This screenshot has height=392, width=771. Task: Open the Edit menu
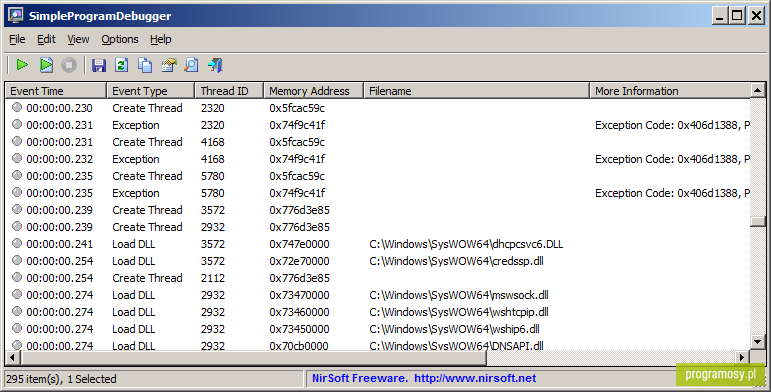[x=46, y=39]
